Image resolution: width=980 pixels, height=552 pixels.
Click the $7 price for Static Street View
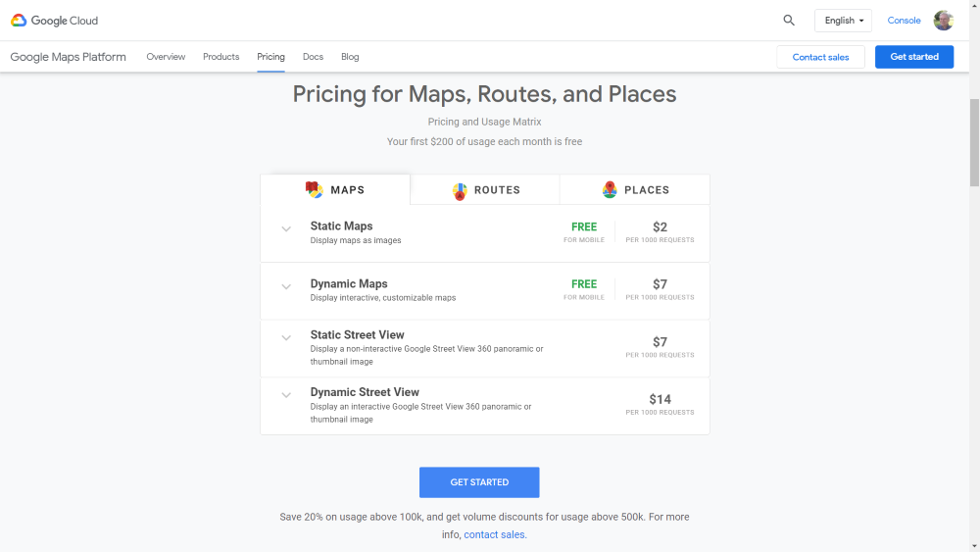pyautogui.click(x=660, y=342)
